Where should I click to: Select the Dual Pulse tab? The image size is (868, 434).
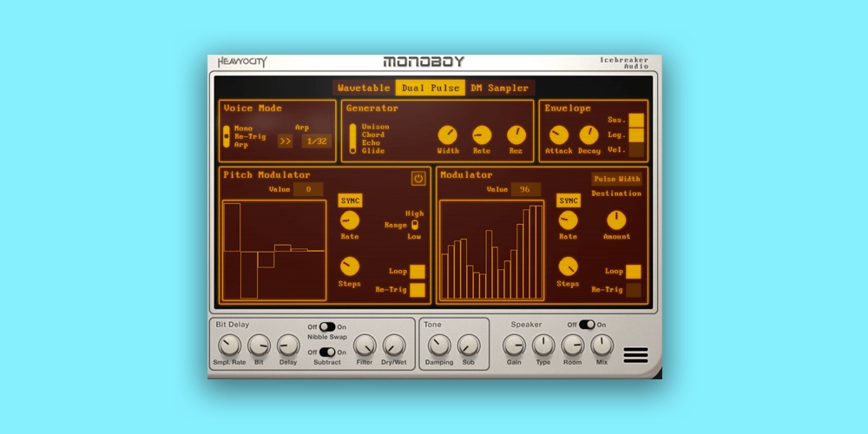(431, 88)
